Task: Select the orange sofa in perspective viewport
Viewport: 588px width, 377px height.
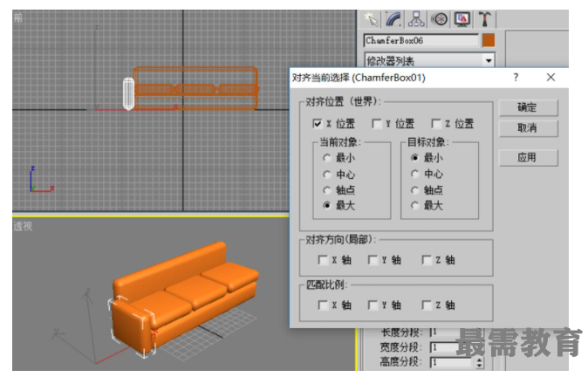Action: 185,298
